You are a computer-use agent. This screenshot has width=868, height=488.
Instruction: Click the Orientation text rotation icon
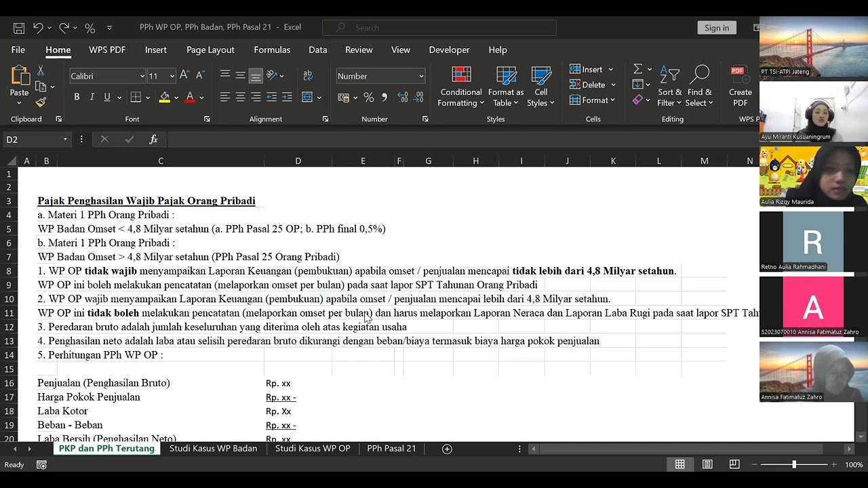[272, 75]
